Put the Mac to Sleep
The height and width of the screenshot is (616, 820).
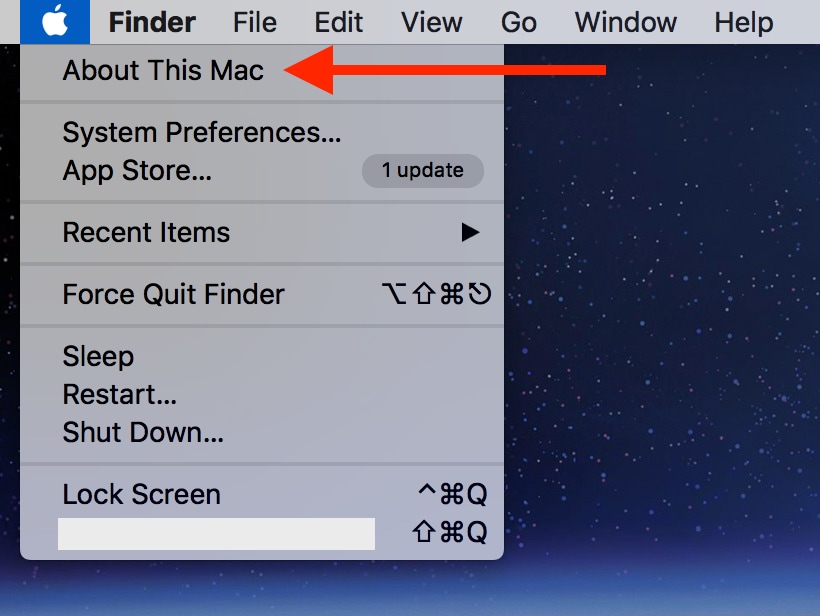coord(98,357)
